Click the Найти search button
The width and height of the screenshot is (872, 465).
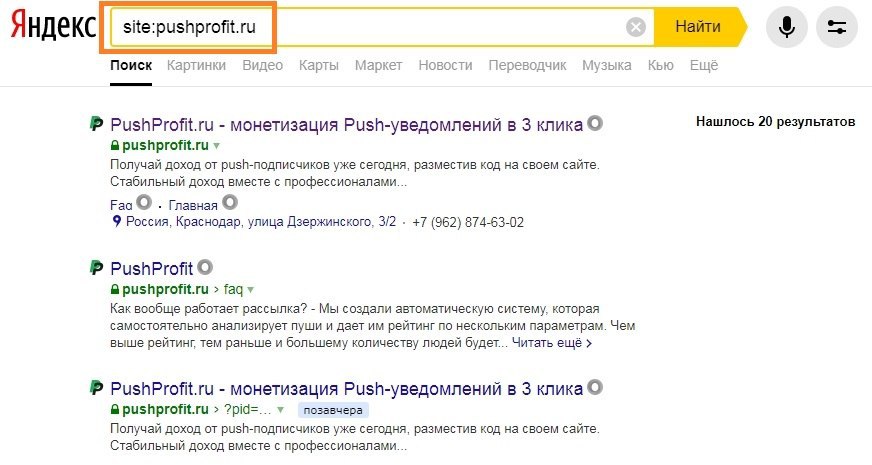click(699, 27)
